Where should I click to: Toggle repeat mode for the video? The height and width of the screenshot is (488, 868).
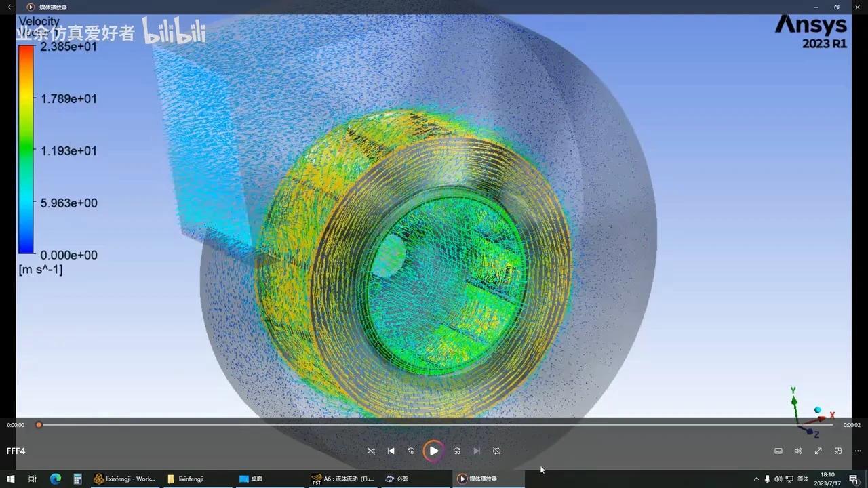click(496, 451)
